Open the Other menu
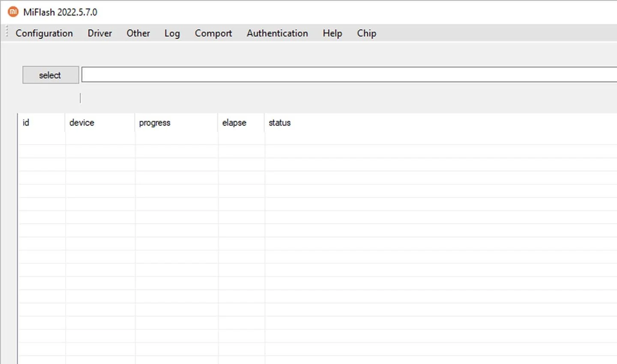 click(138, 33)
